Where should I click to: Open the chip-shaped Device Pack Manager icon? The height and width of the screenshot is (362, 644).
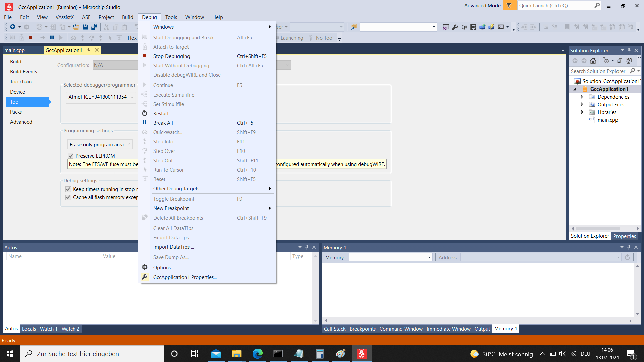(x=473, y=27)
